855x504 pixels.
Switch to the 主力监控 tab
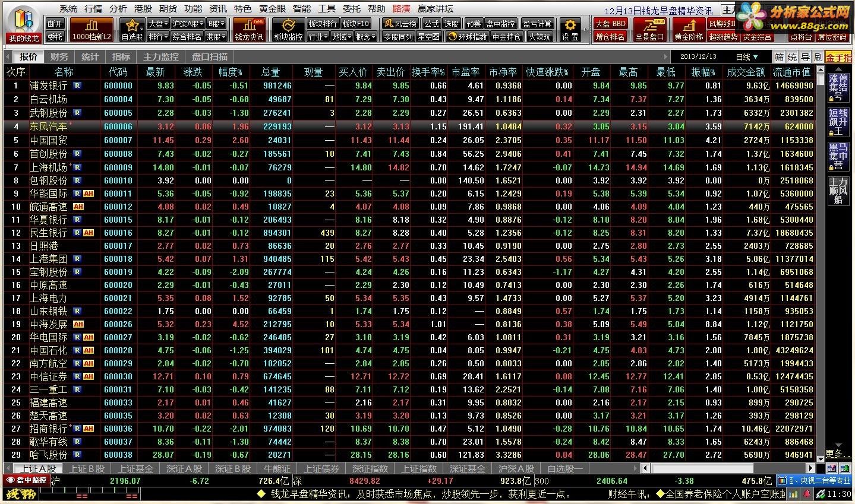pyautogui.click(x=160, y=57)
